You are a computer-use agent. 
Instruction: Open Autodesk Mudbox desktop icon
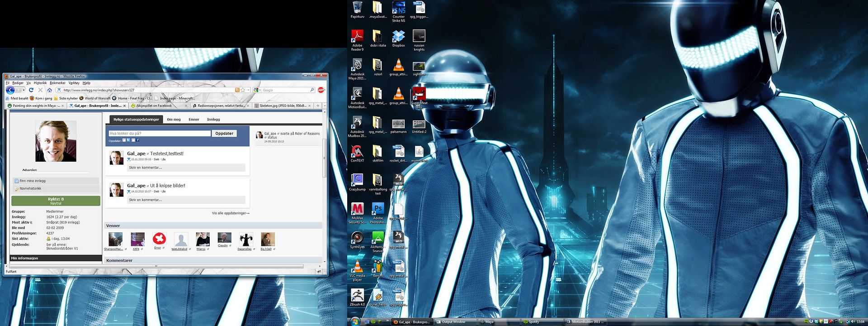(357, 127)
